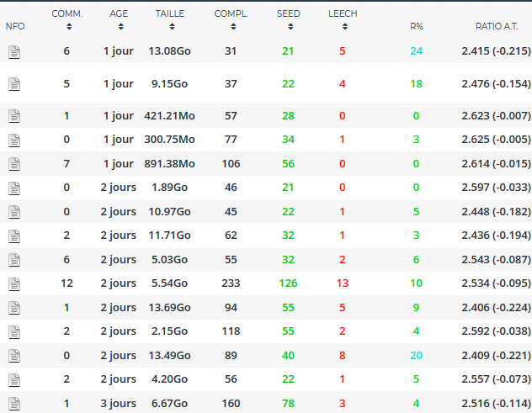
Task: Click completed count 160
Action: 231,404
